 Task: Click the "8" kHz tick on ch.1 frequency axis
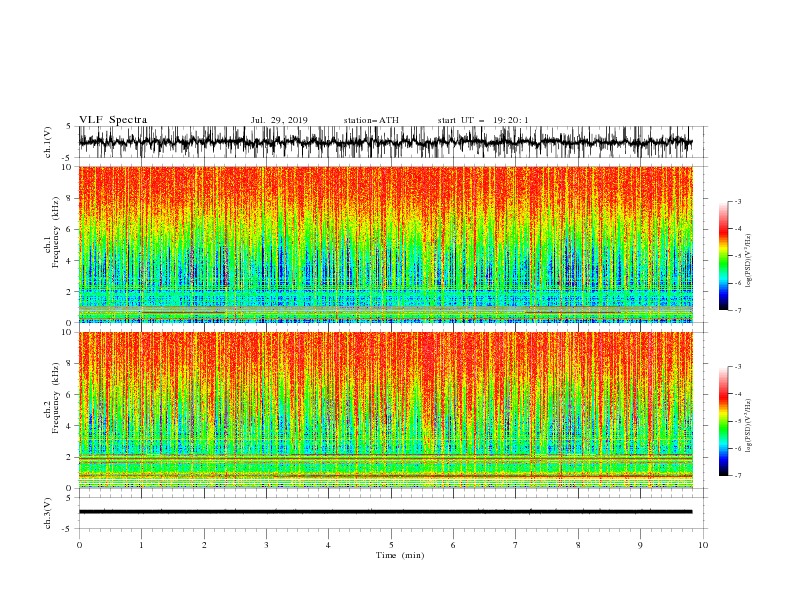(71, 198)
